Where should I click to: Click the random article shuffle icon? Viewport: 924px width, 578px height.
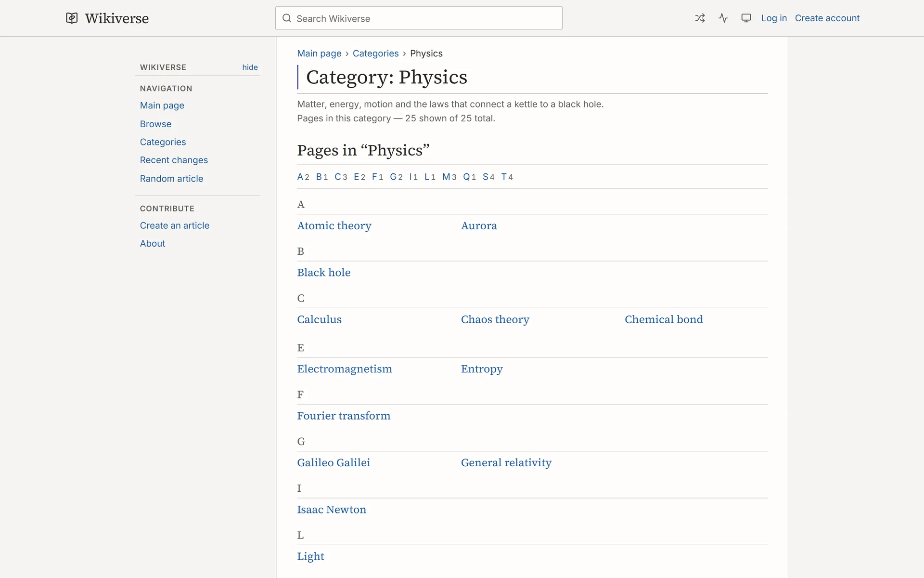coord(700,18)
